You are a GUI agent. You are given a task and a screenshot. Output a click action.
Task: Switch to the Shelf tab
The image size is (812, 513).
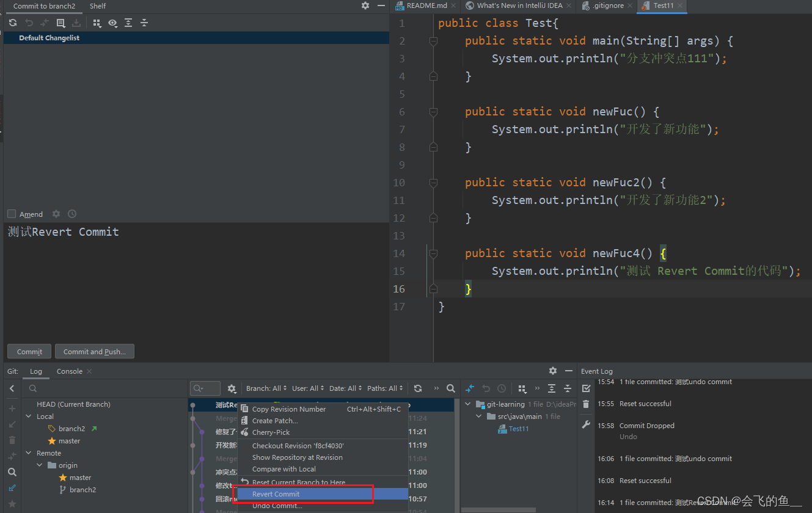(x=98, y=6)
